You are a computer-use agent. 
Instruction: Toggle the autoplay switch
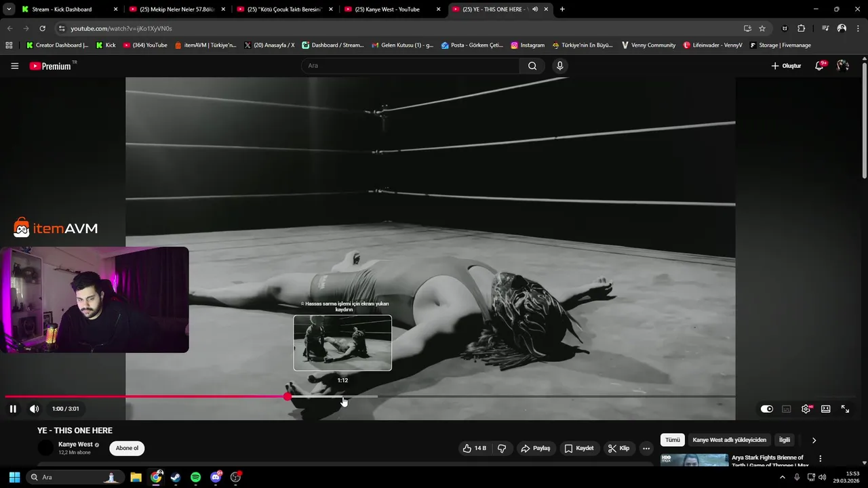click(767, 409)
